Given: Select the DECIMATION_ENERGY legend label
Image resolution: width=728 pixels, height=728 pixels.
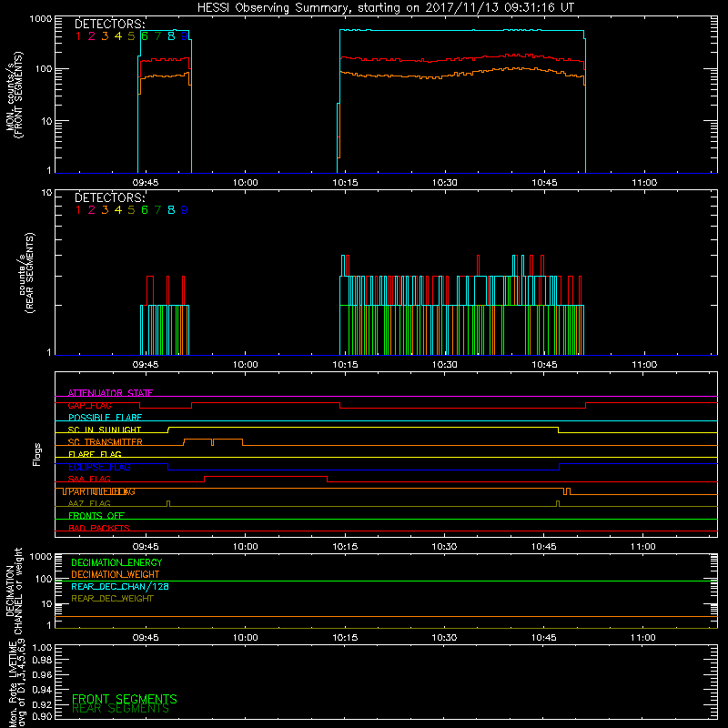Looking at the screenshot, I should (x=116, y=562).
